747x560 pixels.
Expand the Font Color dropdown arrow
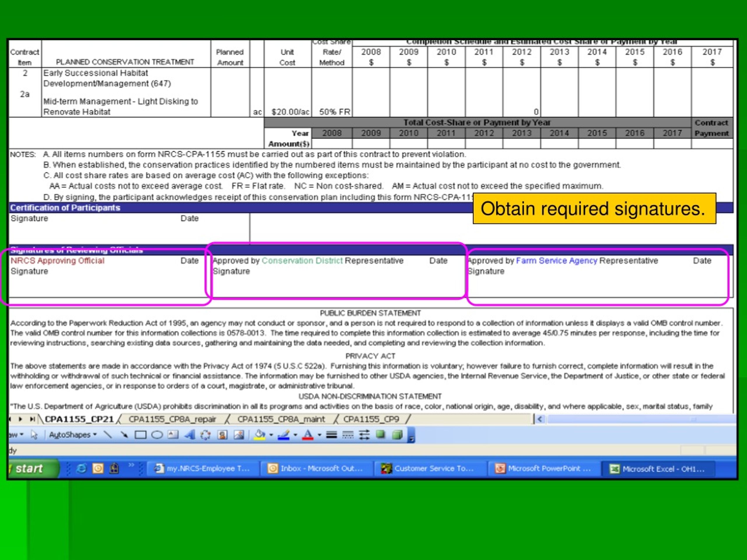pyautogui.click(x=319, y=435)
